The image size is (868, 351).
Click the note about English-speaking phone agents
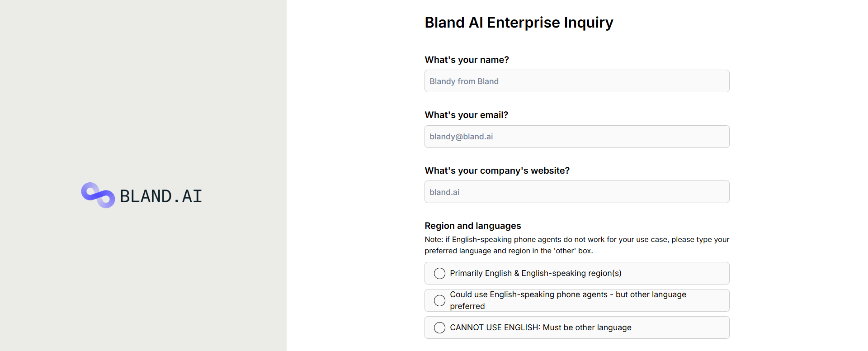click(576, 245)
